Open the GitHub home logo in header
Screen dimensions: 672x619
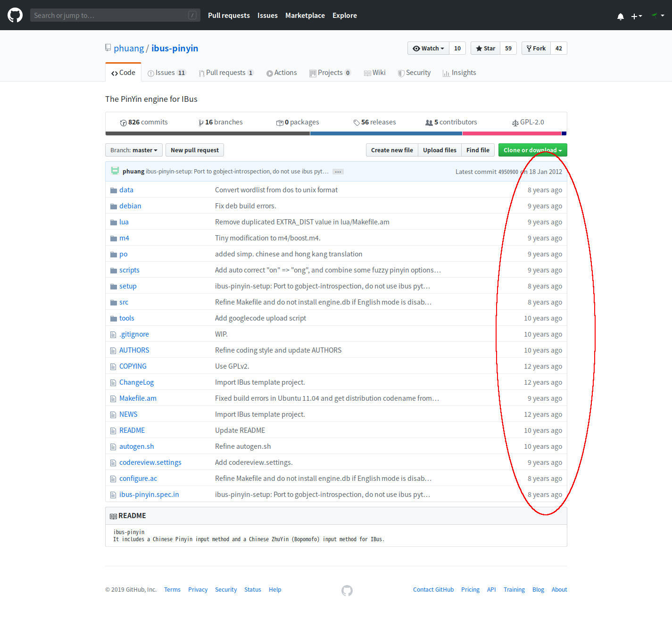coord(15,15)
